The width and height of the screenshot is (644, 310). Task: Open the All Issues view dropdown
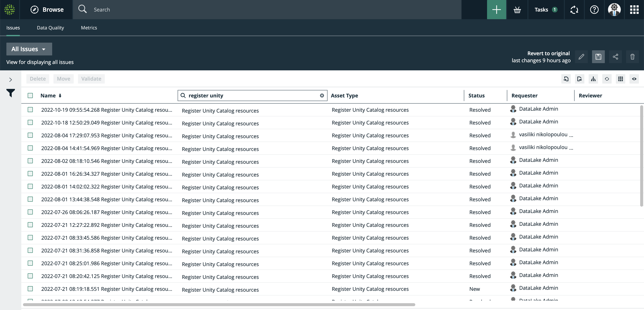[x=29, y=49]
